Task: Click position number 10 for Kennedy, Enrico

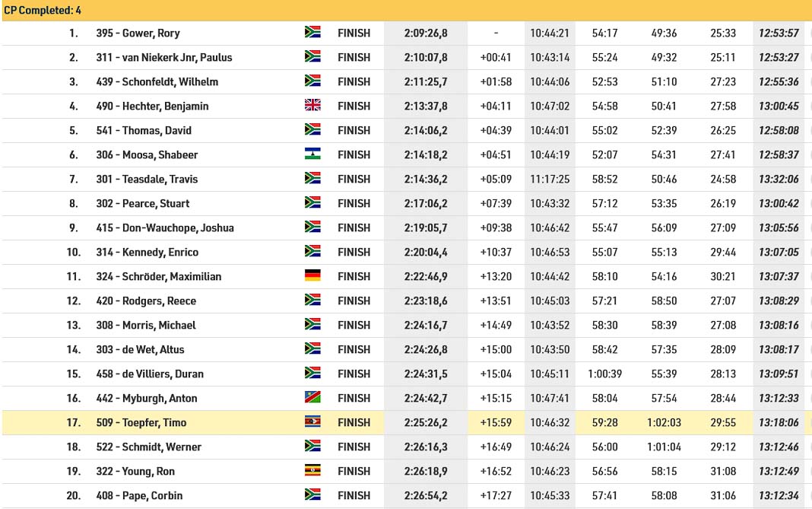Action: (x=74, y=253)
